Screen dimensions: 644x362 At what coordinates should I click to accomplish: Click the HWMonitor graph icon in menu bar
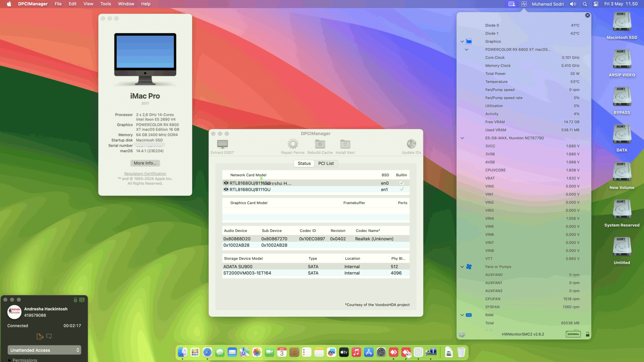(524, 4)
